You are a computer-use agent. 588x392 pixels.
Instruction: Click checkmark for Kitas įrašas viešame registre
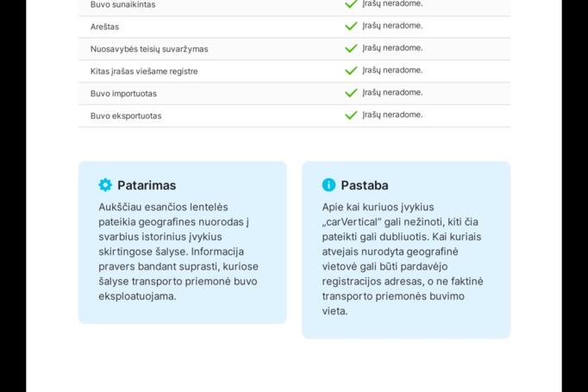351,71
